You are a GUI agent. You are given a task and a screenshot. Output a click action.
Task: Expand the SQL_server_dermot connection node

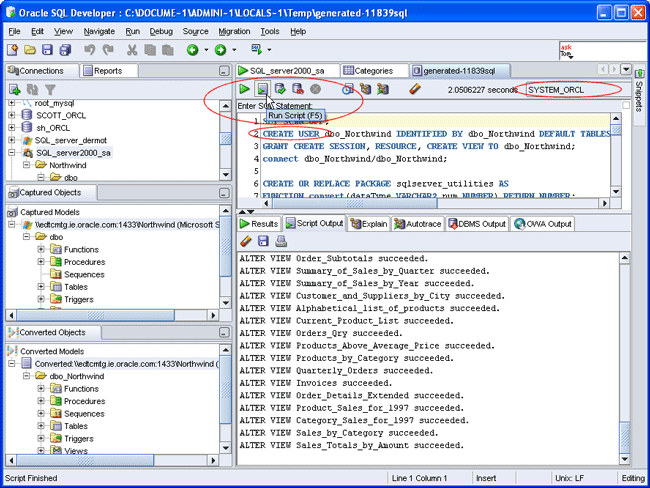(x=12, y=140)
